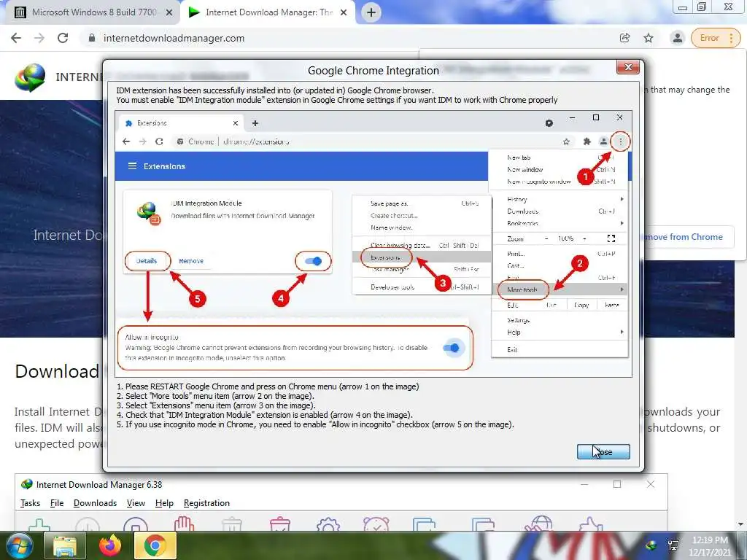
Task: Open IDM Options via gear icon
Action: 328,524
